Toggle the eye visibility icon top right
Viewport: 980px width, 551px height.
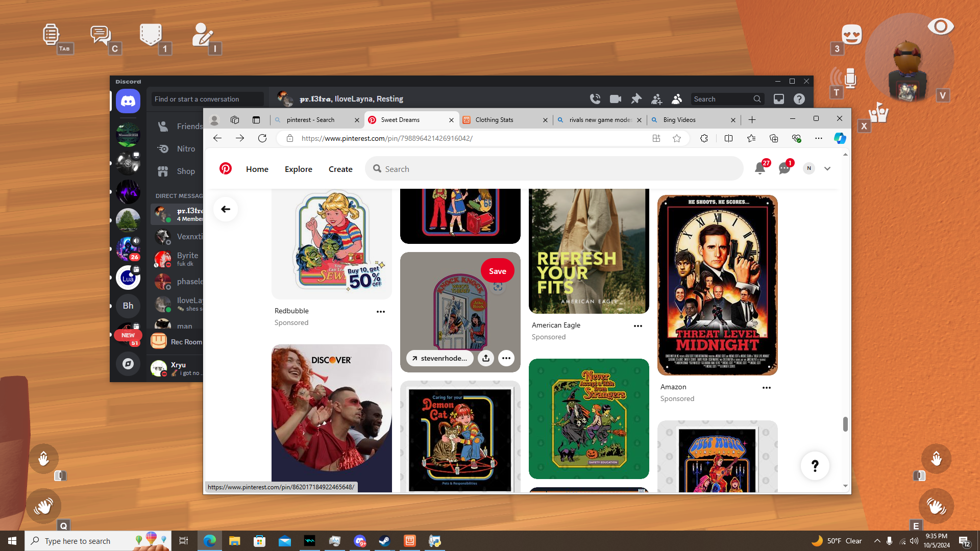pos(940,27)
